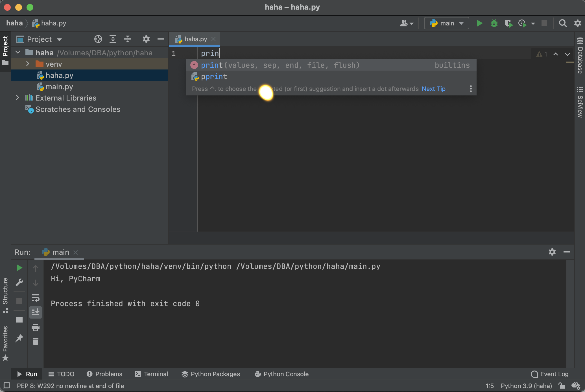The height and width of the screenshot is (392, 585).
Task: Toggle scroll to end in Run console
Action: (36, 312)
